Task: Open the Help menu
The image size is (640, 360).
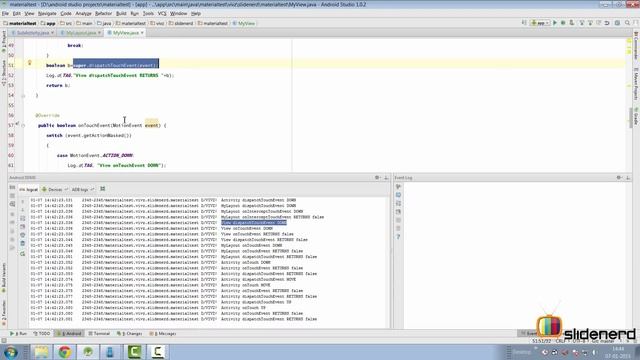Action: pyautogui.click(x=196, y=13)
